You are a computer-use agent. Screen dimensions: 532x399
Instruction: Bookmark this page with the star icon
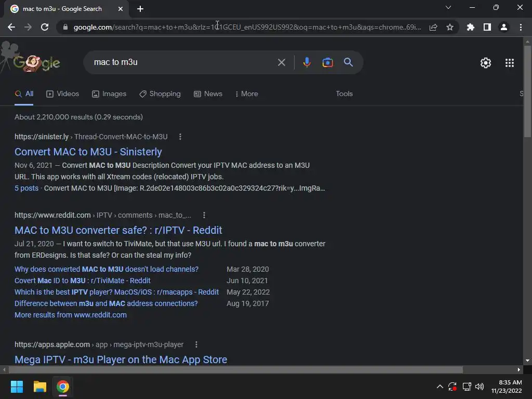[449, 27]
